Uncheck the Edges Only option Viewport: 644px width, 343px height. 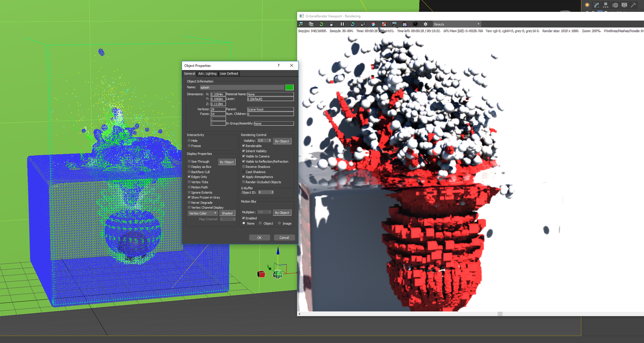pyautogui.click(x=189, y=177)
